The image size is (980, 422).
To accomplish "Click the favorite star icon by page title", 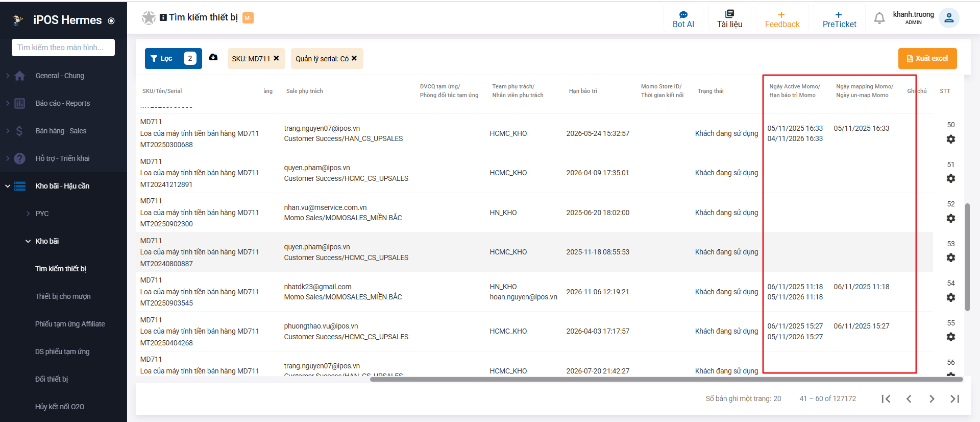I will coord(149,18).
